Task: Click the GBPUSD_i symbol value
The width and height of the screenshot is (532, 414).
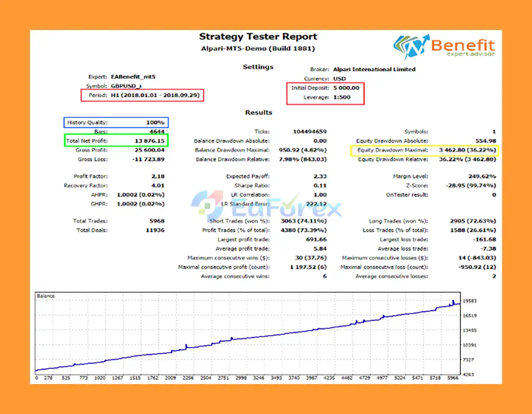Action: point(126,86)
